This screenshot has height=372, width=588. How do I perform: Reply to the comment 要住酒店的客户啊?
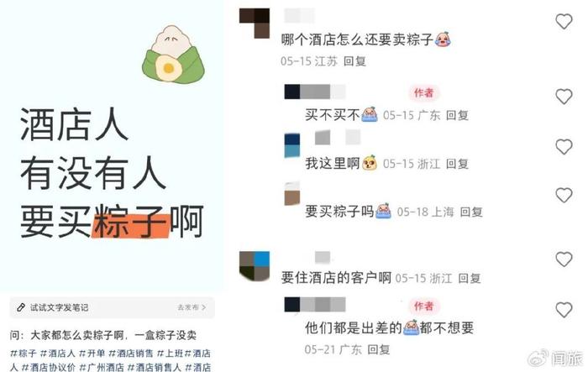pos(469,278)
